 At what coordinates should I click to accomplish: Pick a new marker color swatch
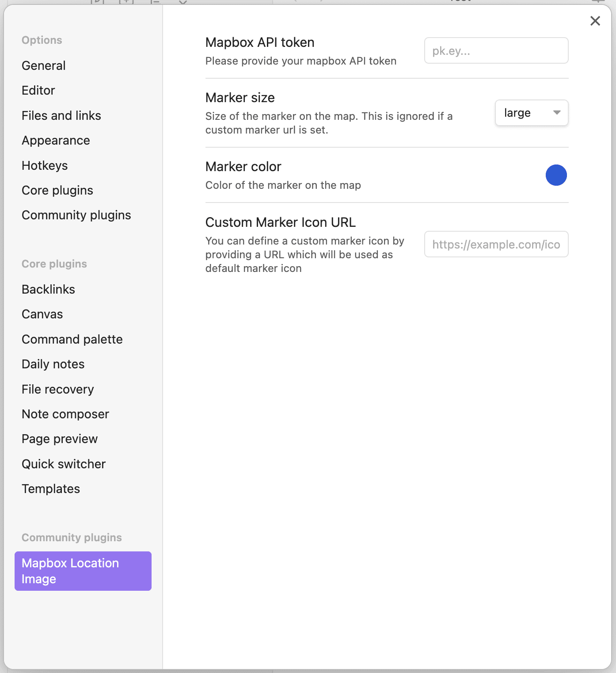click(556, 175)
